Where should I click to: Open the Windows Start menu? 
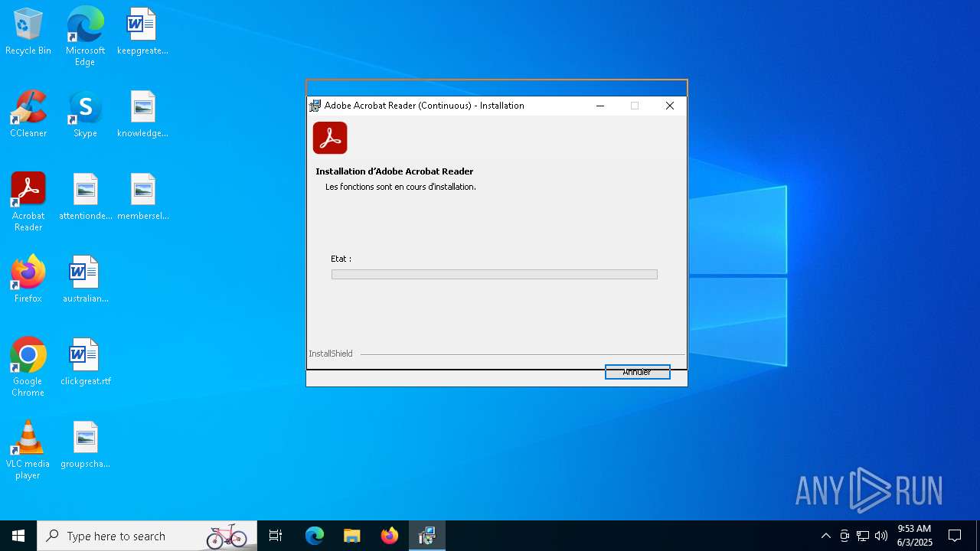18,536
